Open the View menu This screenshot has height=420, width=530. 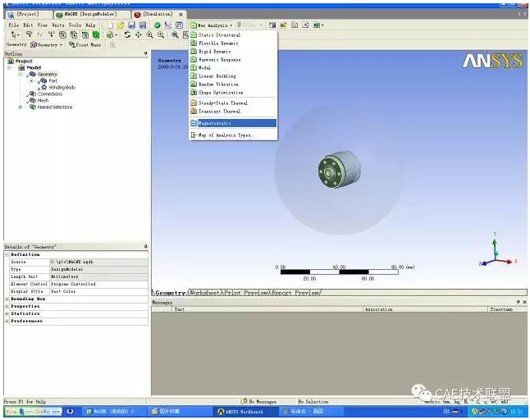pos(42,25)
